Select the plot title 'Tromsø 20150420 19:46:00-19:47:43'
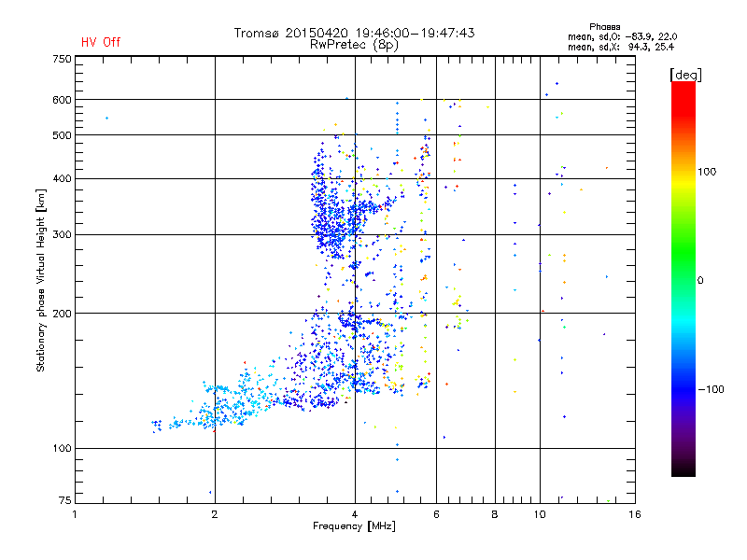Image resolution: width=747 pixels, height=560 pixels. (x=354, y=33)
